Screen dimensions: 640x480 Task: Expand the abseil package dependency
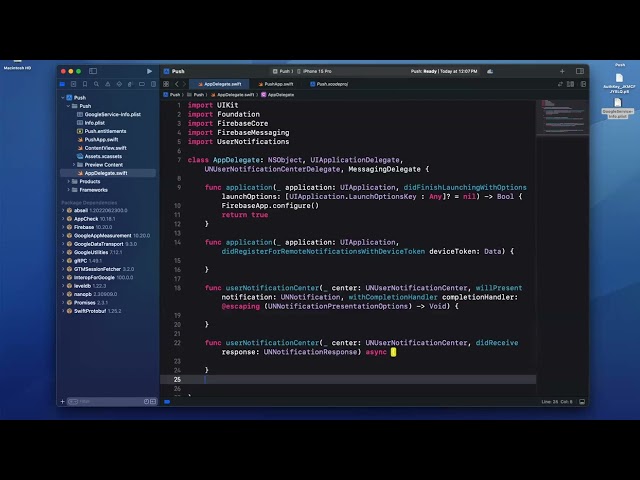63,211
